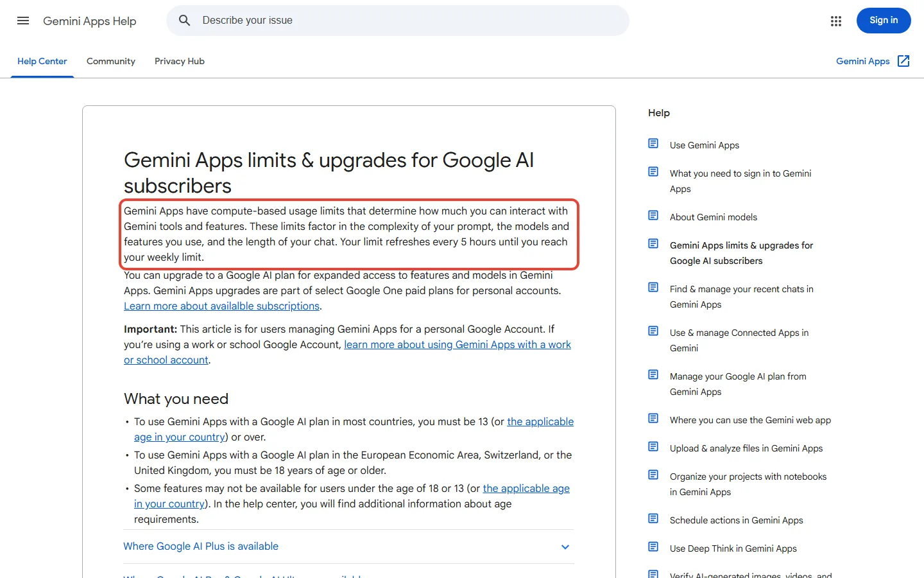
Task: Open Find & manage your recent chats article
Action: tap(742, 297)
